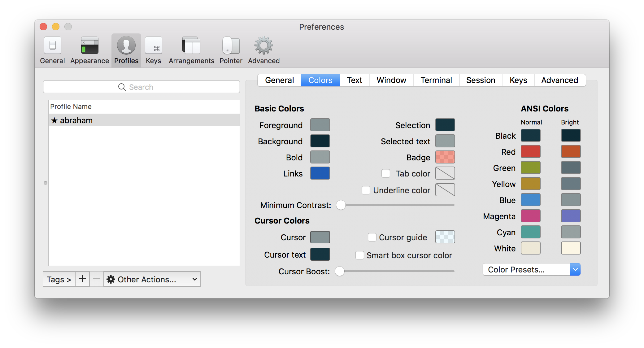644x348 pixels.
Task: Switch to the Text tab
Action: click(x=355, y=80)
